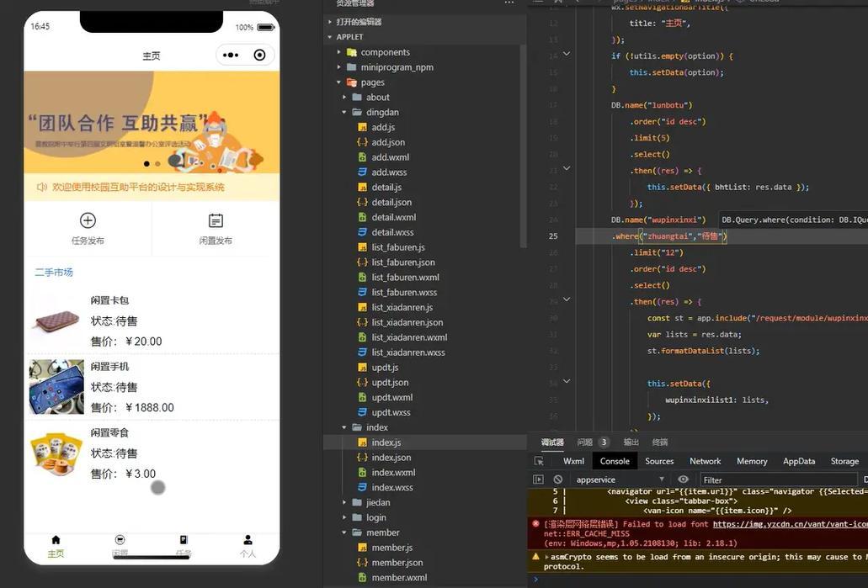Tap the 主页 home tab icon
The image size is (868, 588).
pos(56,540)
